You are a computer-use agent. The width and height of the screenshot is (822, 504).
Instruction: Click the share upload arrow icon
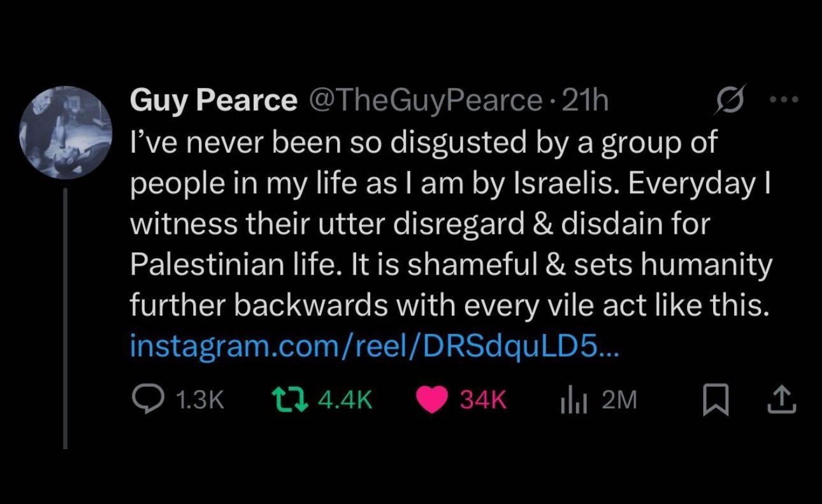(784, 400)
